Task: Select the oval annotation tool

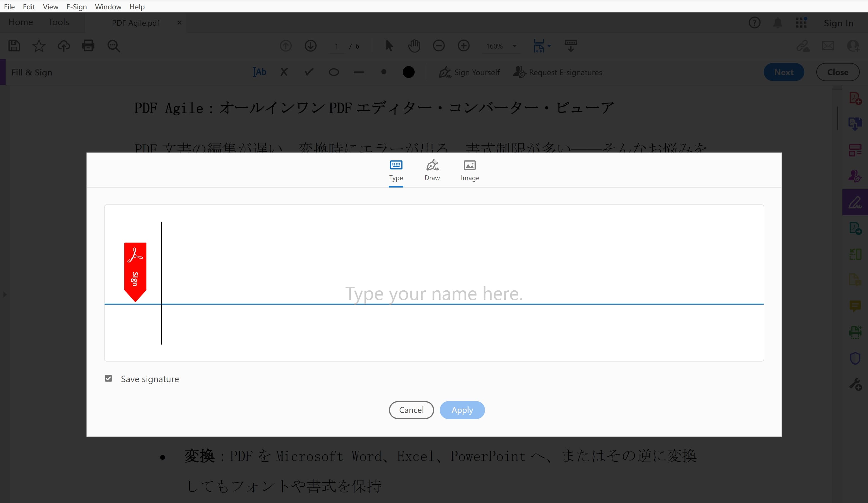Action: [334, 72]
